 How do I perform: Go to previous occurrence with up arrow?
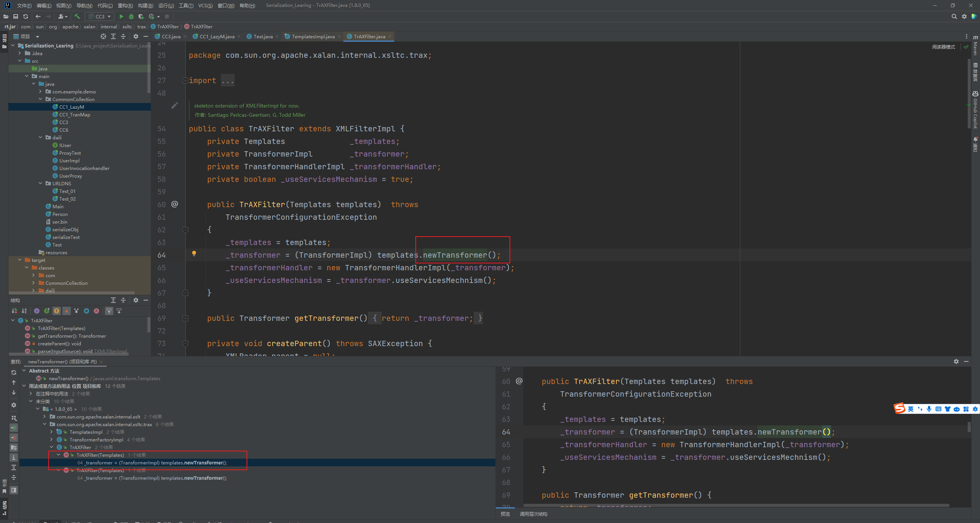coord(14,382)
